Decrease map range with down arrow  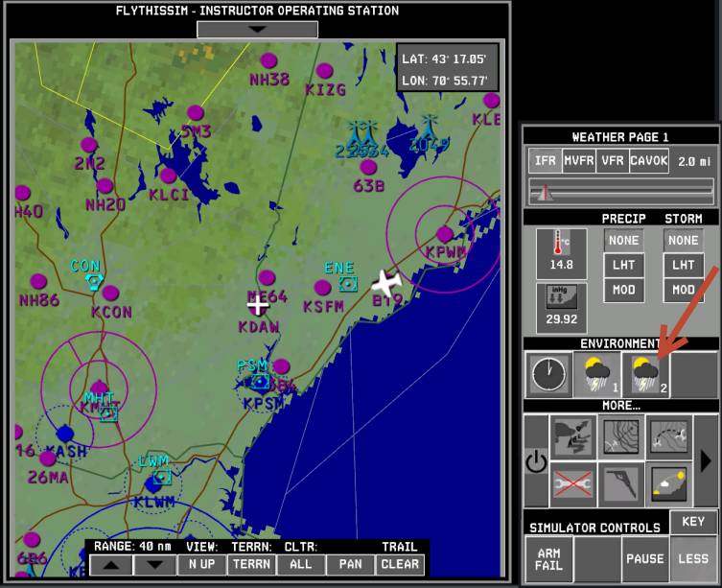point(154,565)
